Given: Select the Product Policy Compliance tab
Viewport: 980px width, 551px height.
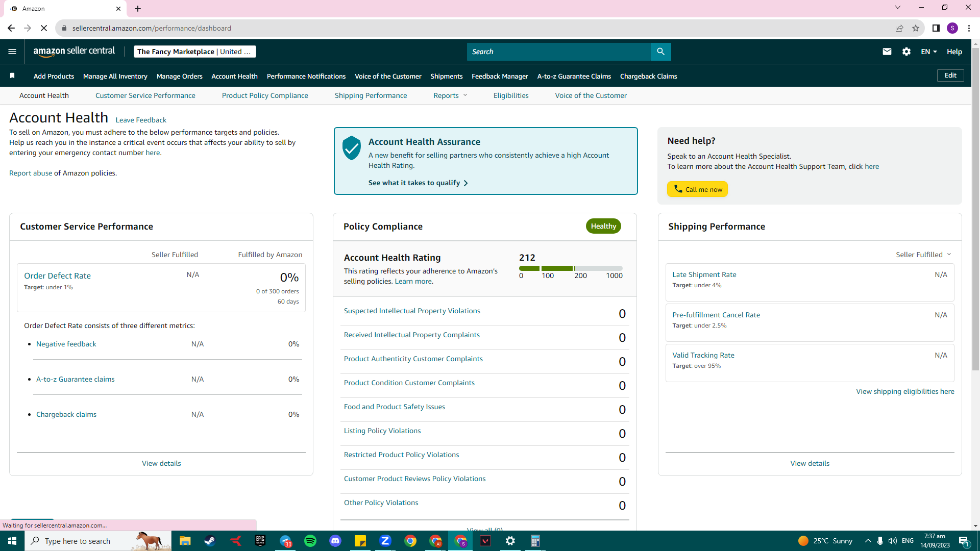Looking at the screenshot, I should [265, 95].
